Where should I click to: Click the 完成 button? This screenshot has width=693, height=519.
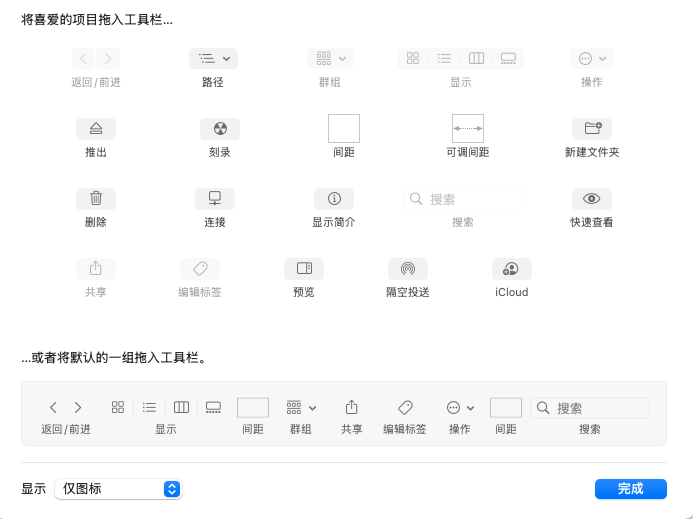point(630,489)
